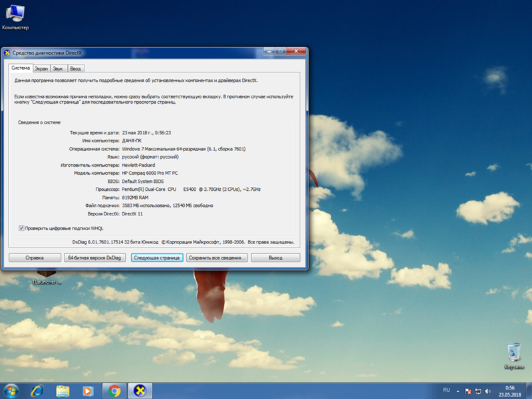Click the RU language indicator
The image size is (532, 399).
pos(446,390)
